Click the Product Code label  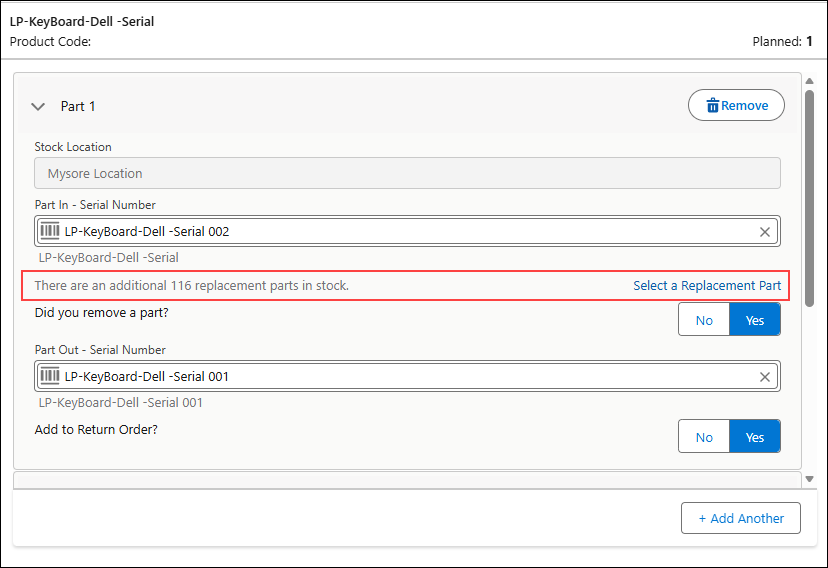50,42
